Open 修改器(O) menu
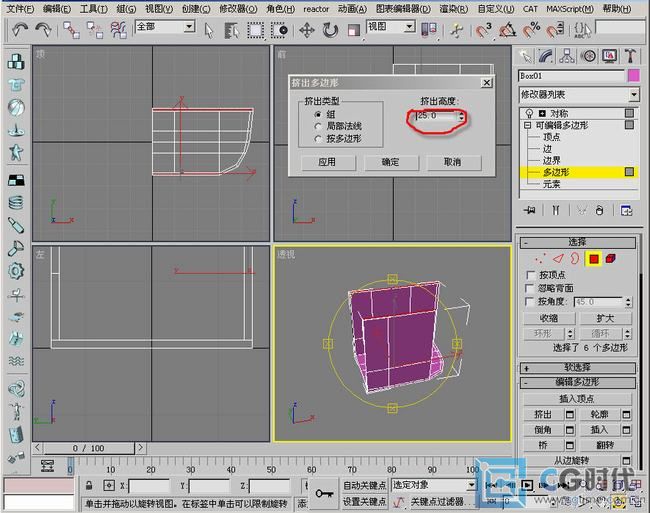 pyautogui.click(x=238, y=9)
